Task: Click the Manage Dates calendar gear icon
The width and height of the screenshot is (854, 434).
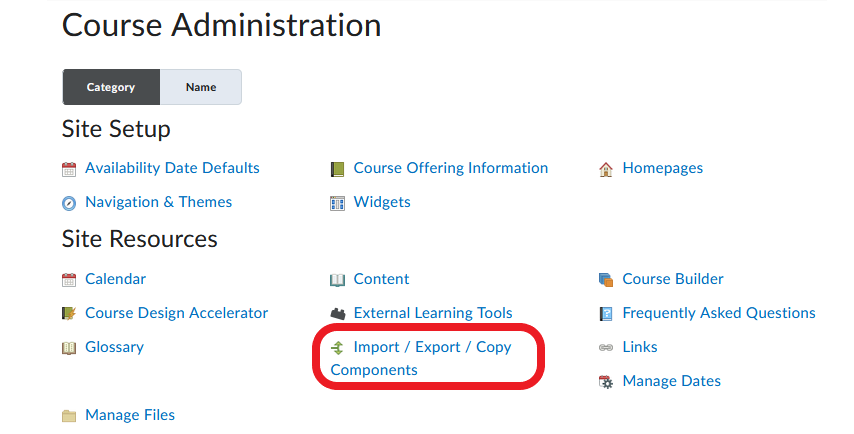Action: coord(605,382)
